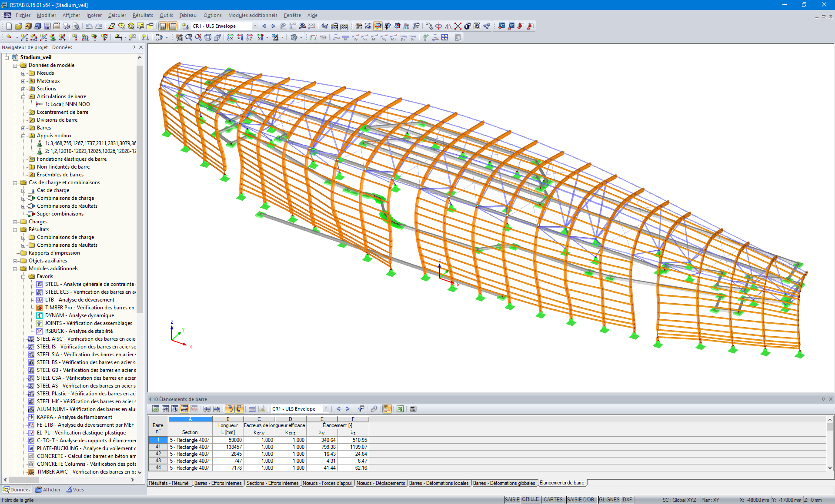The width and height of the screenshot is (835, 504).
Task: Toggle SAISIE snap mode in status bar
Action: pyautogui.click(x=512, y=500)
